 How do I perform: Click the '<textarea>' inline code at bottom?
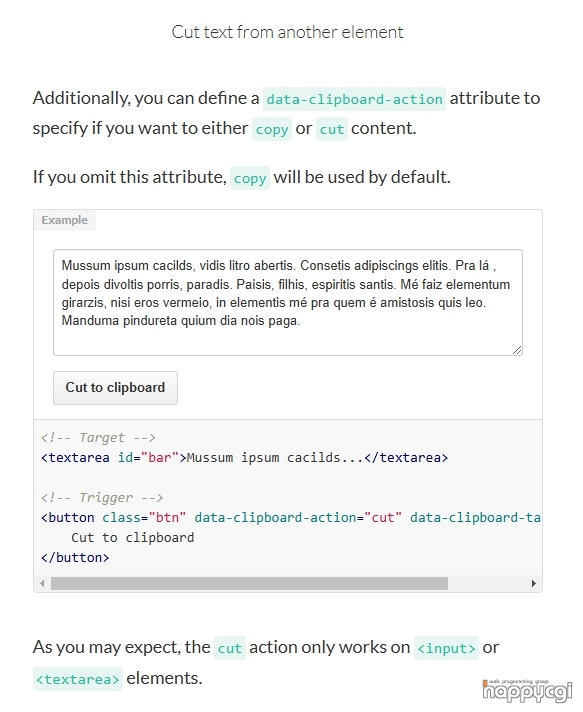(x=78, y=679)
